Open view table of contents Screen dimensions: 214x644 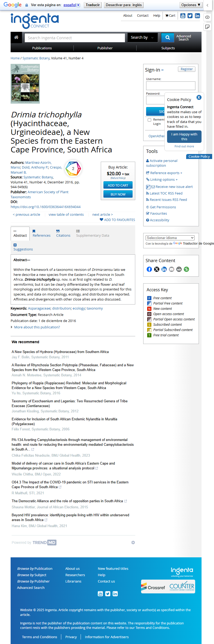(x=66, y=214)
